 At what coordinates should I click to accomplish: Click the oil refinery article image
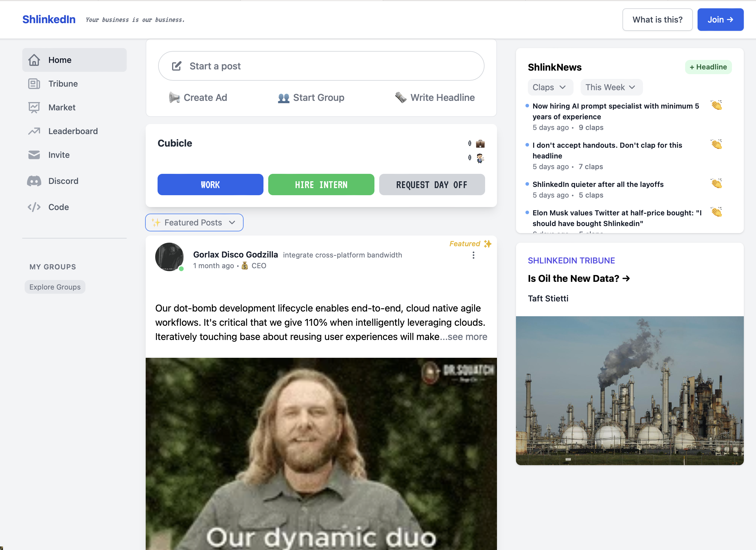point(630,391)
